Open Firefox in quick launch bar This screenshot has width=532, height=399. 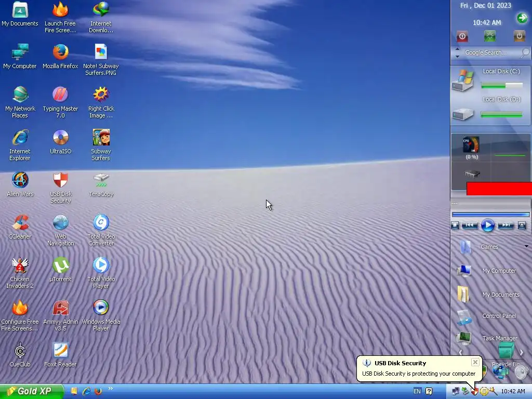[98, 391]
